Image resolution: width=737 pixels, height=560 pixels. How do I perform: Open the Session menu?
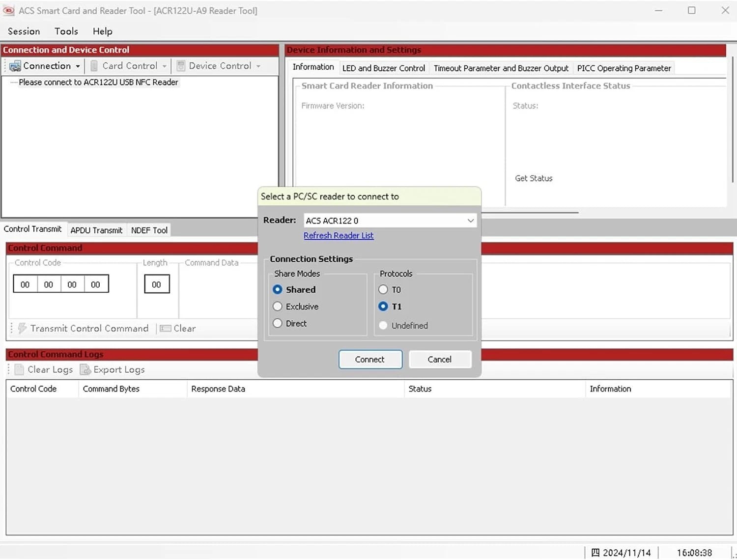click(24, 31)
